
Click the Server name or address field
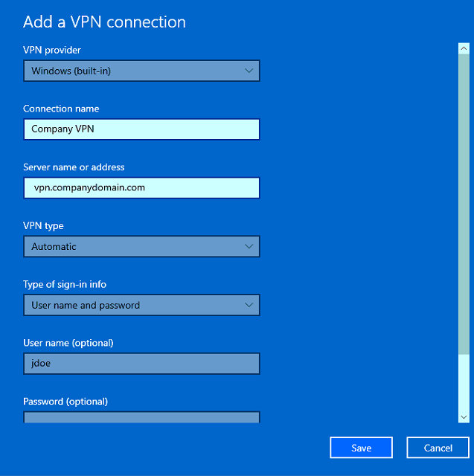point(141,188)
